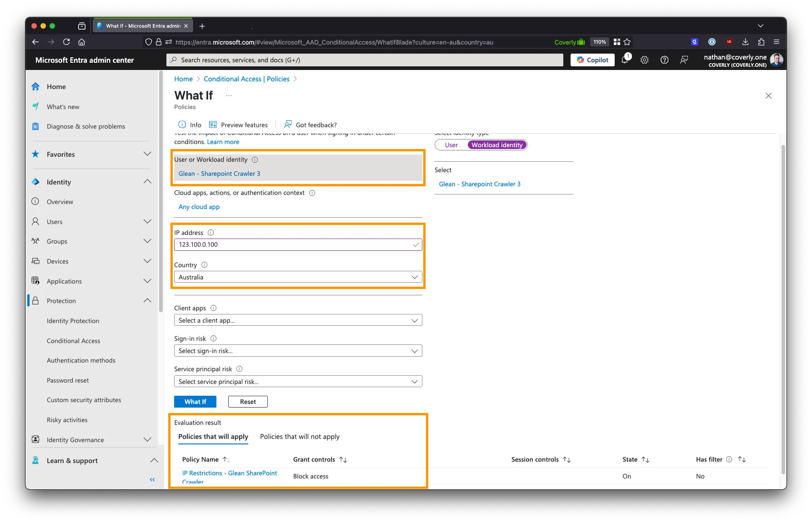Open the What If ellipsis menu
The width and height of the screenshot is (812, 523).
click(x=229, y=95)
